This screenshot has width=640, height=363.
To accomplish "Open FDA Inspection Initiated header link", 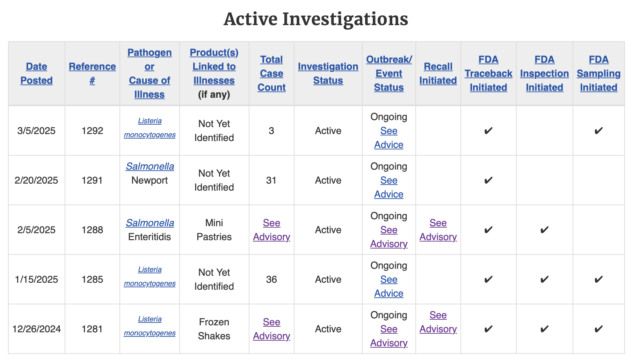I will click(x=544, y=73).
